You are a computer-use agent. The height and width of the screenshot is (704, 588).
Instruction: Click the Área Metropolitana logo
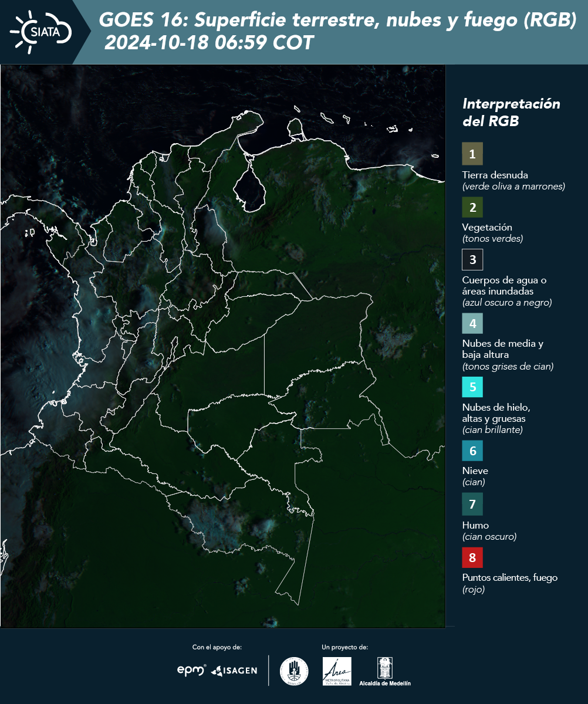tap(337, 671)
